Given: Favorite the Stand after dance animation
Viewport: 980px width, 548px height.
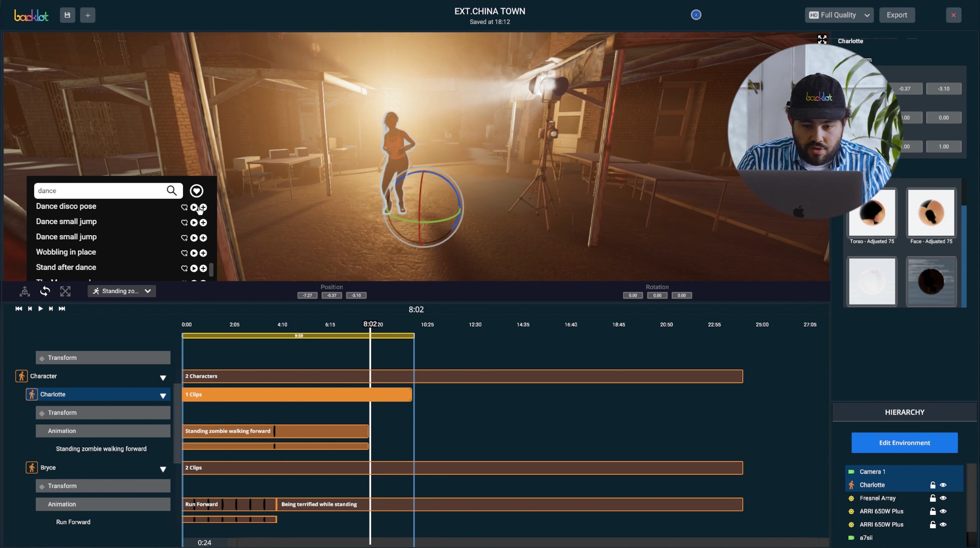Looking at the screenshot, I should click(184, 268).
